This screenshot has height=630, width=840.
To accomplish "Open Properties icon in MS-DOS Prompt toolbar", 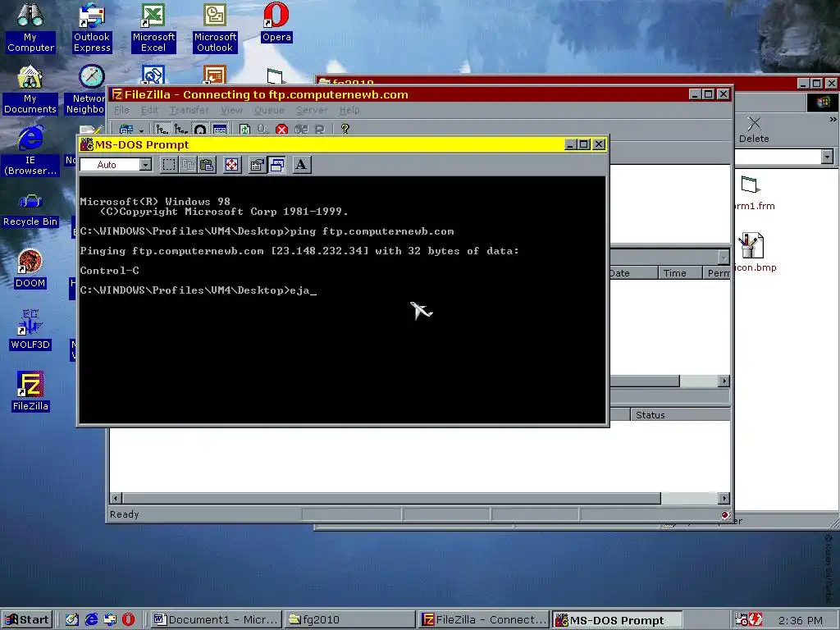I will pyautogui.click(x=257, y=164).
